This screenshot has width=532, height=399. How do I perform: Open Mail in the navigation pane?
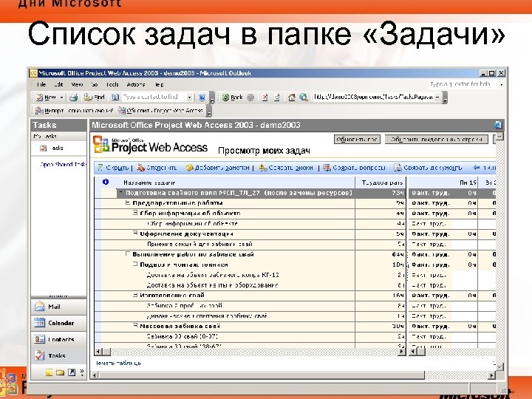coord(58,307)
